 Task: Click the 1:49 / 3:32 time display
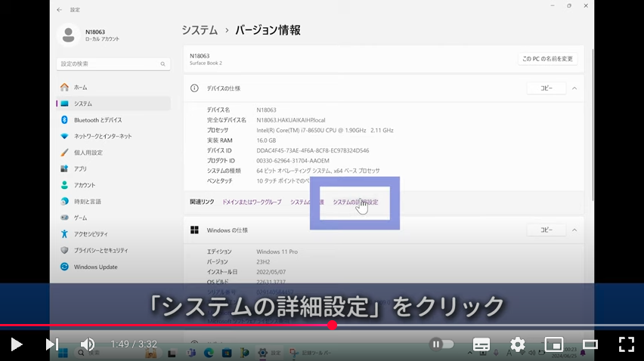134,344
